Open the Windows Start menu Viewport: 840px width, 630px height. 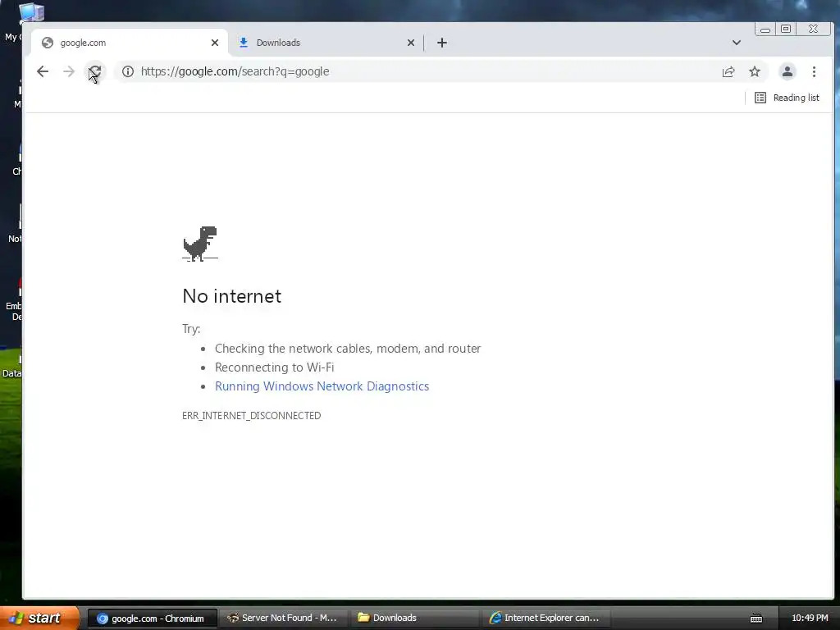[39, 618]
